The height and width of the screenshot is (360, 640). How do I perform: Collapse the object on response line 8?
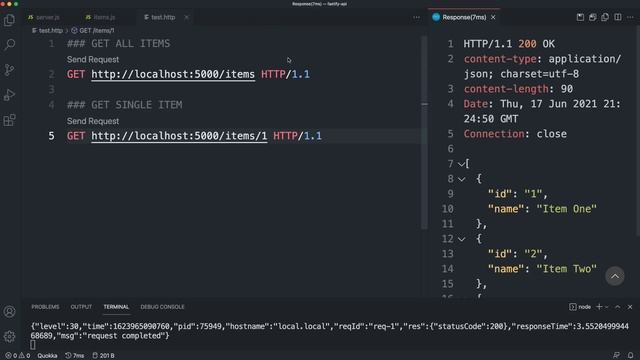point(461,179)
